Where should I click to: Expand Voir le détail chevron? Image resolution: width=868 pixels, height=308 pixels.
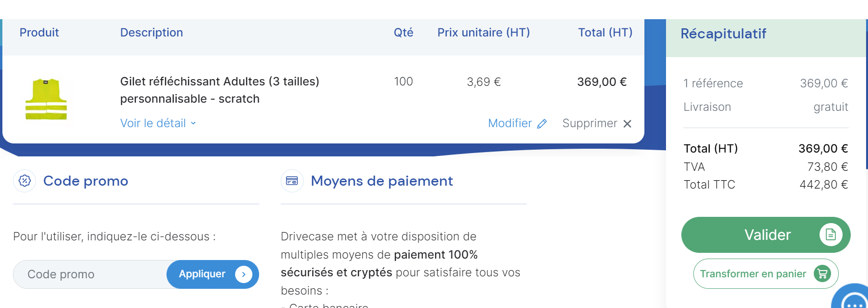click(193, 123)
